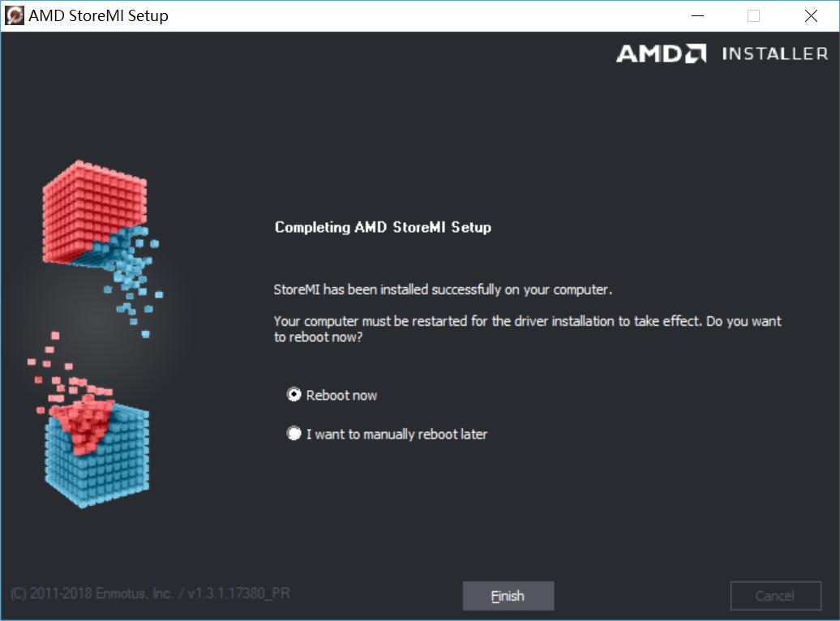Click the small installer logo top left corner

pos(13,15)
